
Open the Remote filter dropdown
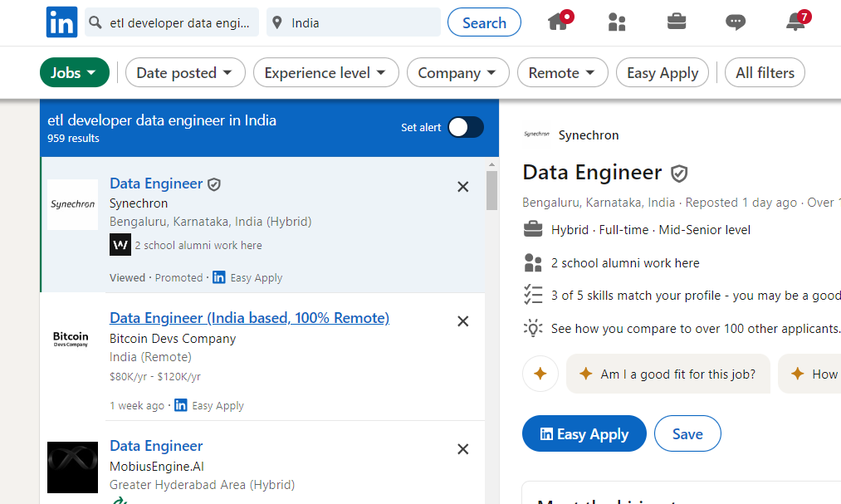click(562, 73)
